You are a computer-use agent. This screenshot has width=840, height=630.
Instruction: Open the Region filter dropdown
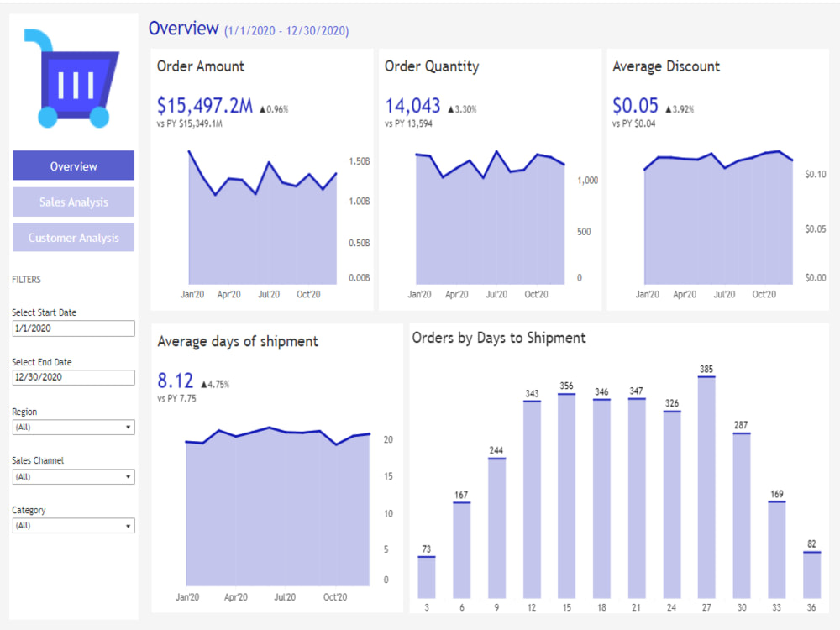click(x=73, y=427)
